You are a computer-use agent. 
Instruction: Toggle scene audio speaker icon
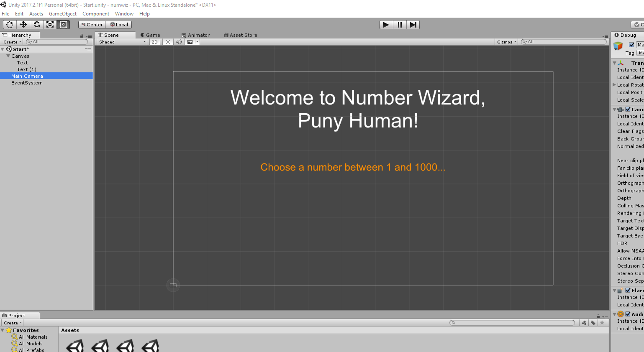[179, 42]
